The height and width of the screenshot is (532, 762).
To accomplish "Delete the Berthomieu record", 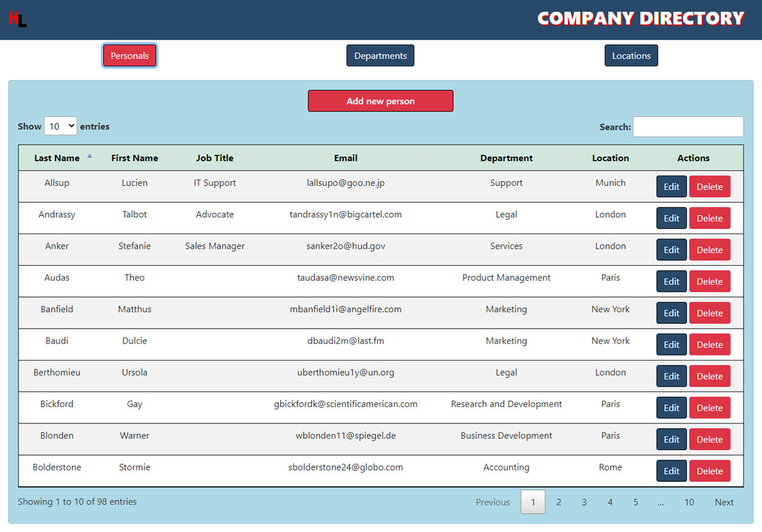I will 709,376.
